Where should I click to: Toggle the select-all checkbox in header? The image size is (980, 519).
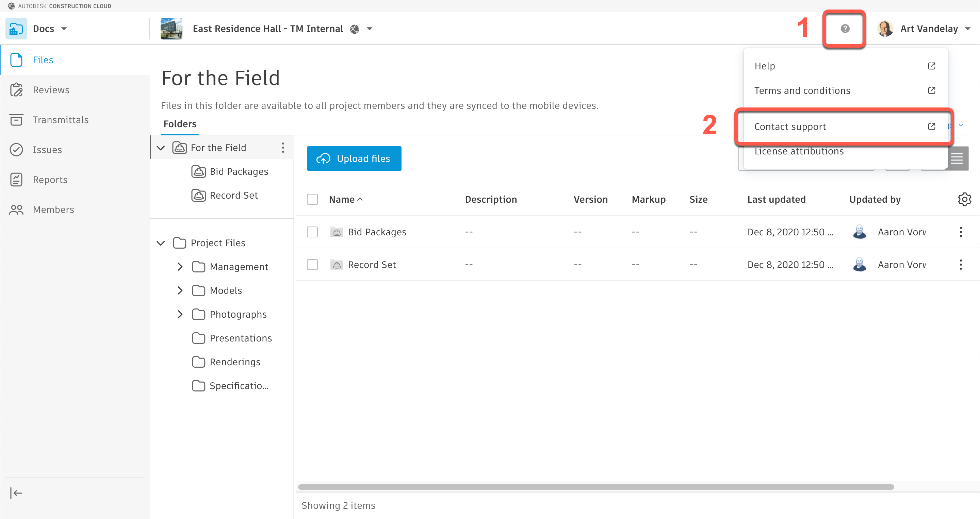coord(312,200)
